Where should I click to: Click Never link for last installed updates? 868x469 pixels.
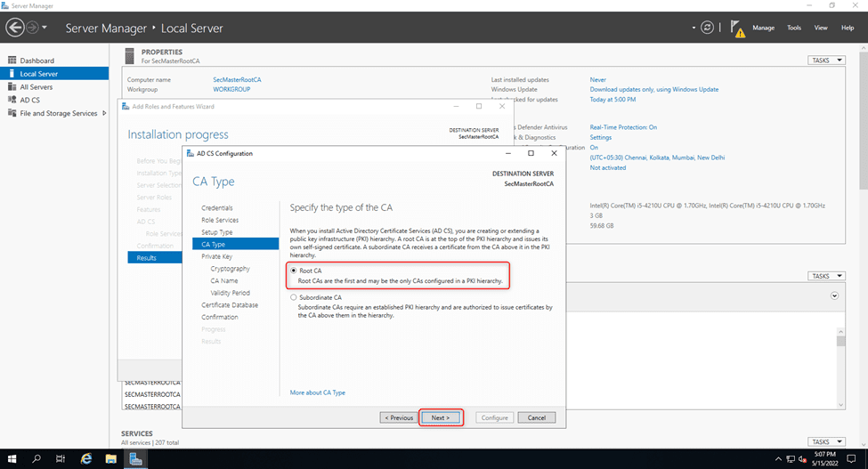pos(598,79)
